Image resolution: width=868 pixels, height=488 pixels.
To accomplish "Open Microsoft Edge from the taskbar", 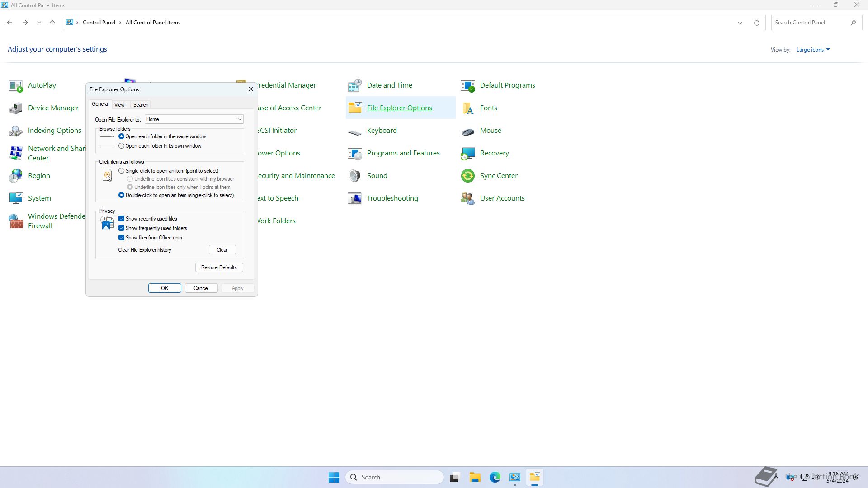I will (x=495, y=477).
